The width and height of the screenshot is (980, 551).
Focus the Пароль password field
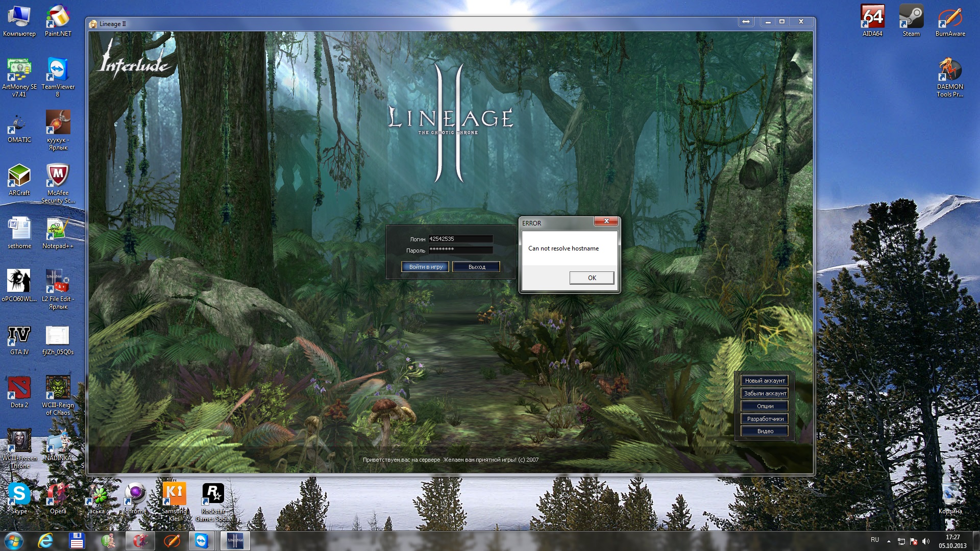point(460,249)
